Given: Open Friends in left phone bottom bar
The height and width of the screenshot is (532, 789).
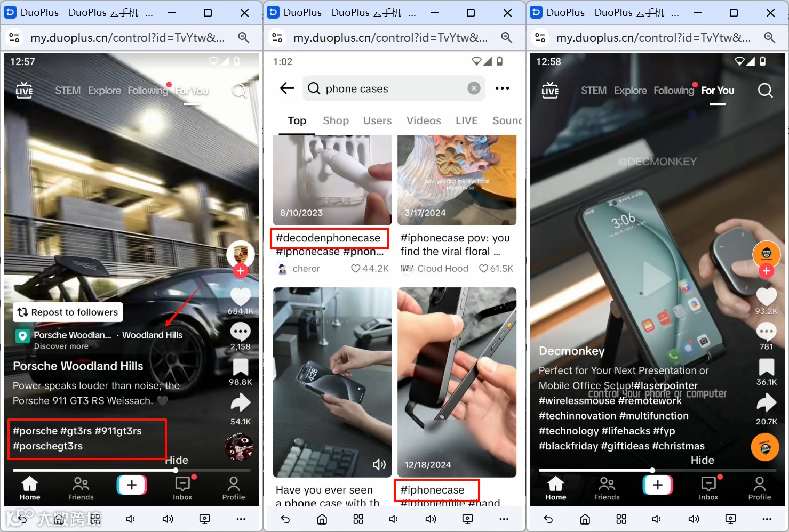Looking at the screenshot, I should tap(81, 488).
